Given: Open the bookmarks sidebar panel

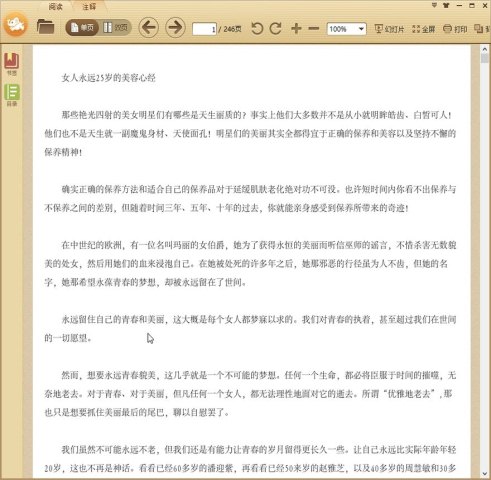Looking at the screenshot, I should coord(12,63).
